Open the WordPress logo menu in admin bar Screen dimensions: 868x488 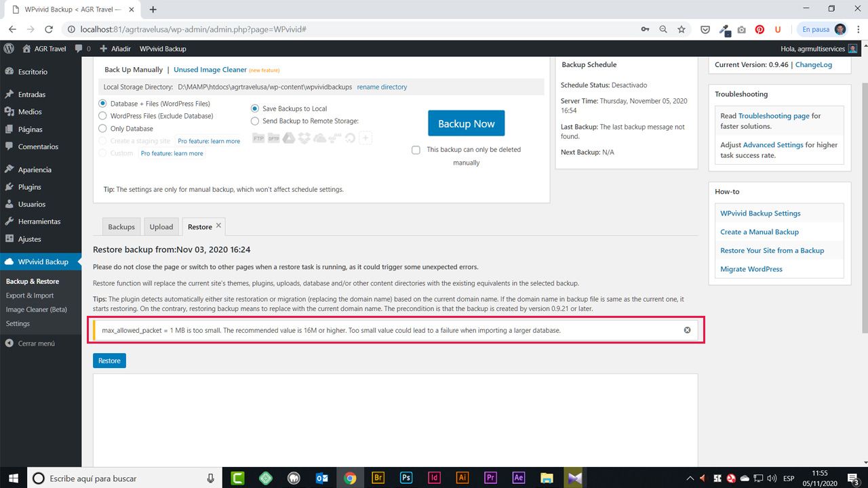[x=9, y=49]
